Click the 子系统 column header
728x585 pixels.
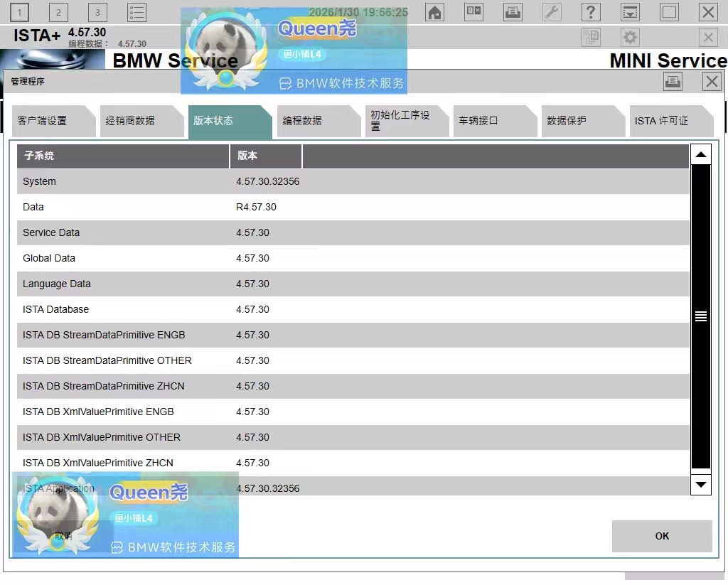[x=123, y=156]
